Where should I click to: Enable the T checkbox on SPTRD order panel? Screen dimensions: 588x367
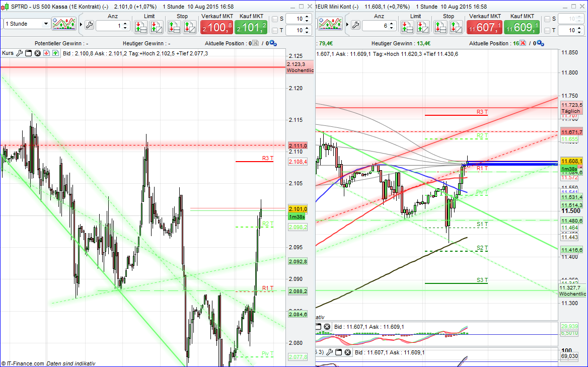[x=274, y=30]
